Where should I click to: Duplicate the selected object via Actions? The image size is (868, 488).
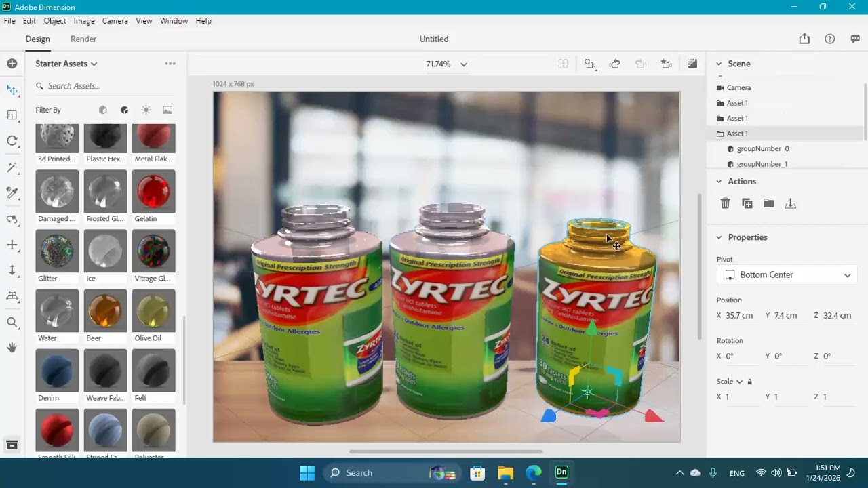747,203
